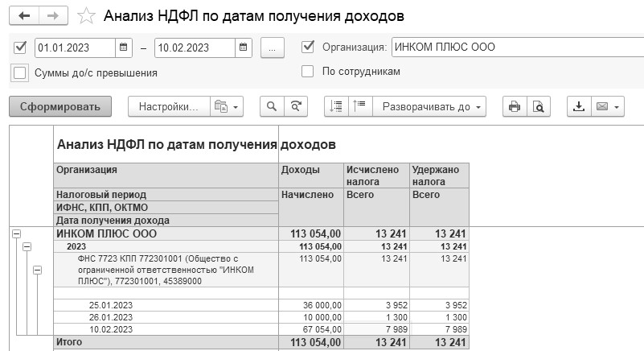Open calendar for start date 01.01.2023
Image resolution: width=644 pixels, height=351 pixels.
(123, 47)
